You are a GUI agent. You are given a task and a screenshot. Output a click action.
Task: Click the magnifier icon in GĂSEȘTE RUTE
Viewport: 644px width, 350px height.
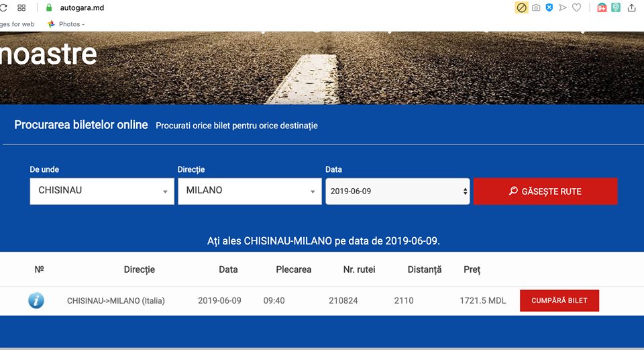click(x=513, y=191)
